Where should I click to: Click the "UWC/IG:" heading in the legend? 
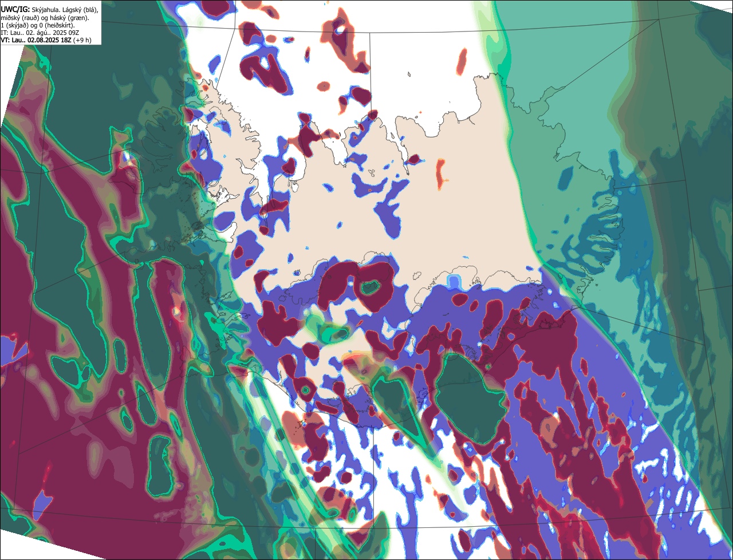click(15, 10)
